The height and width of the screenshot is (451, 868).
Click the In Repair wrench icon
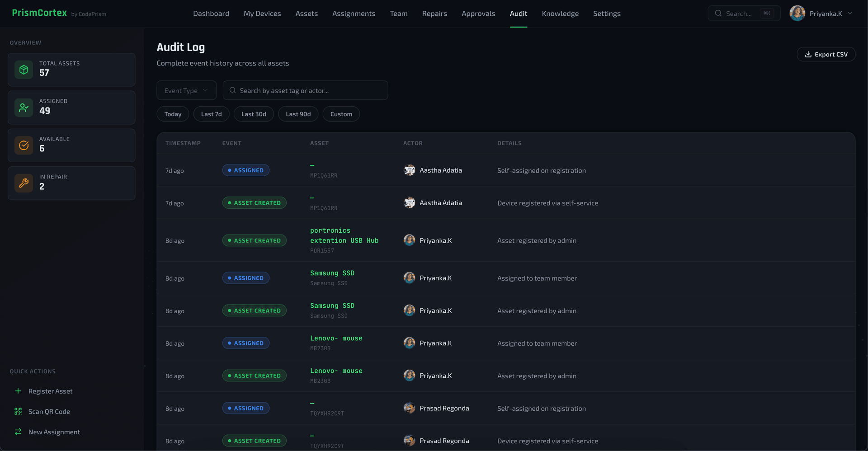pyautogui.click(x=24, y=183)
